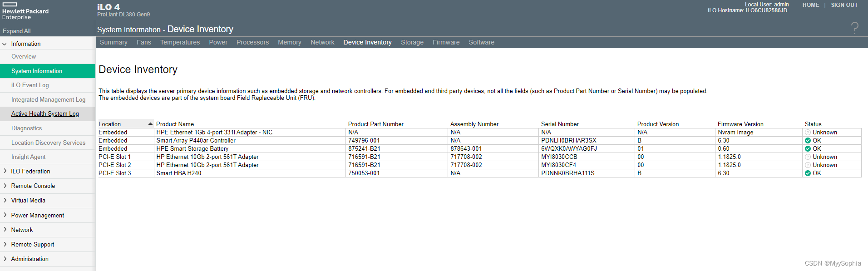Open Integrated Management Log
Image resolution: width=868 pixels, height=271 pixels.
click(48, 99)
